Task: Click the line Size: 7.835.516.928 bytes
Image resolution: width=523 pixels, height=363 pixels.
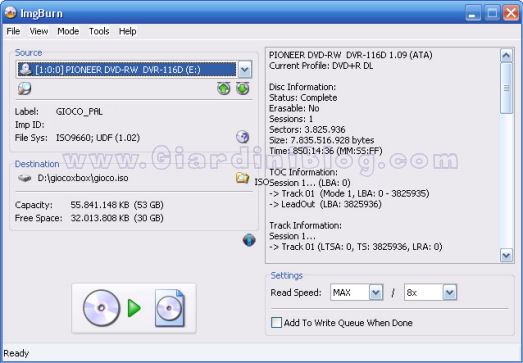Action: click(322, 140)
